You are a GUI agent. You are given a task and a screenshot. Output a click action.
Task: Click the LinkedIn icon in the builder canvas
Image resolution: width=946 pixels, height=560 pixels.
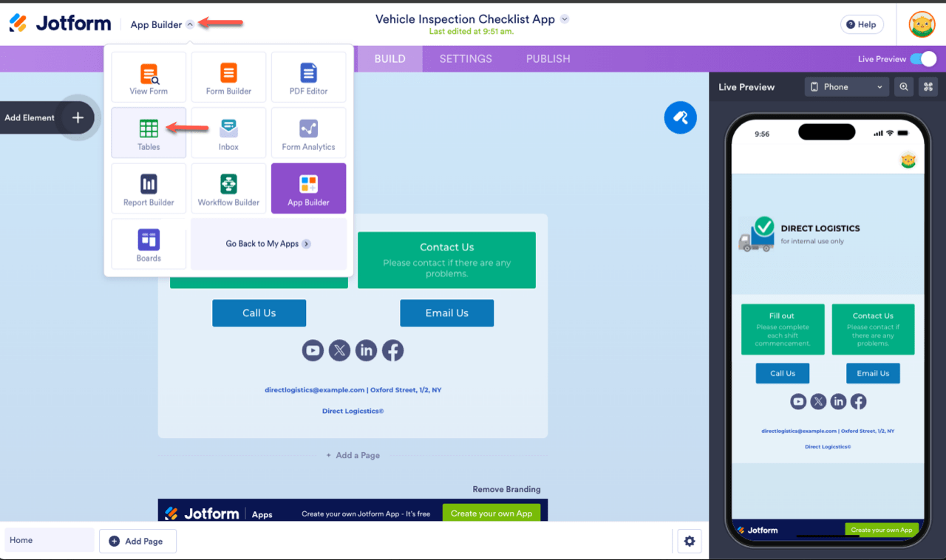(x=366, y=350)
